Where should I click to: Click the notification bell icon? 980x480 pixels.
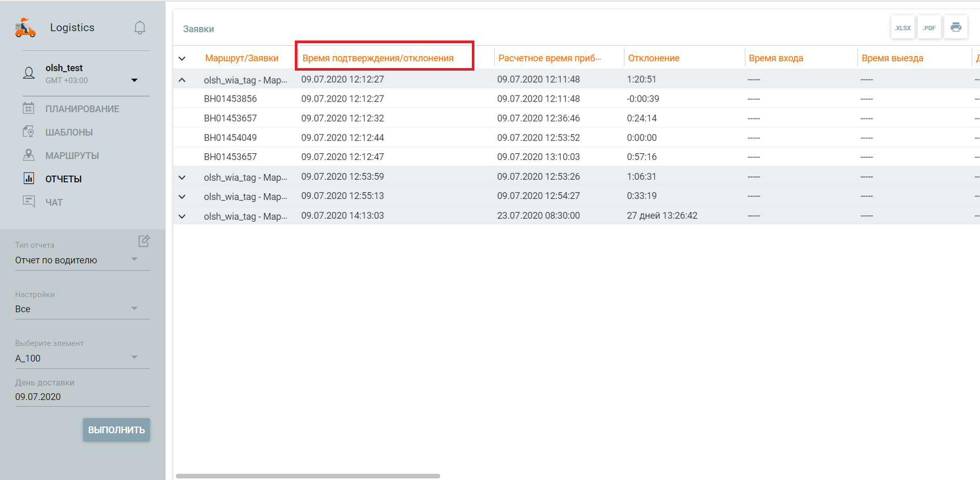point(140,28)
